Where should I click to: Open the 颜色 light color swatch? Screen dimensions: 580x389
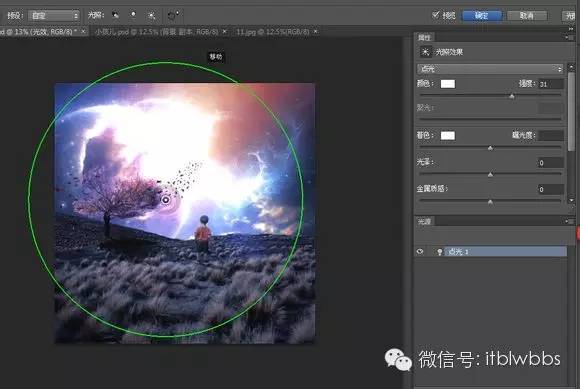click(x=448, y=84)
